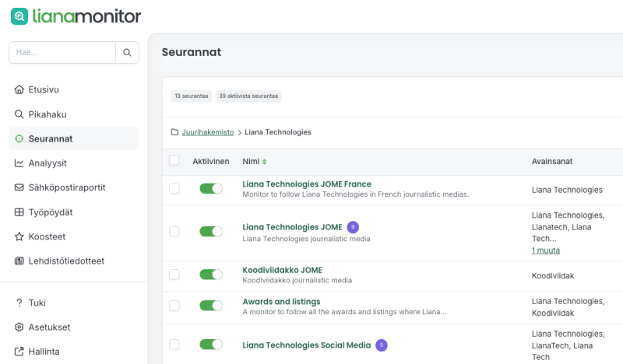Select checkbox for Awards and listings row
The width and height of the screenshot is (623, 364).
point(174,306)
